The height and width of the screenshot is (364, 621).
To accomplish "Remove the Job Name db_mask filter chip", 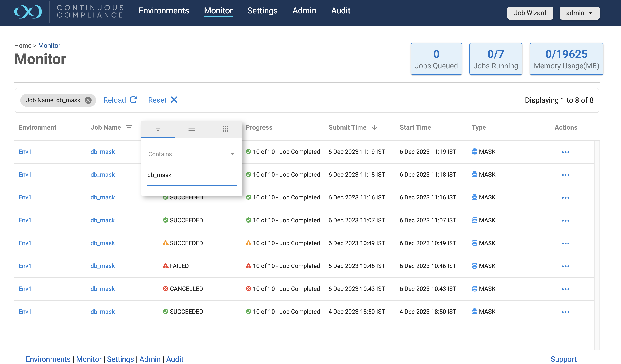I will pyautogui.click(x=88, y=100).
